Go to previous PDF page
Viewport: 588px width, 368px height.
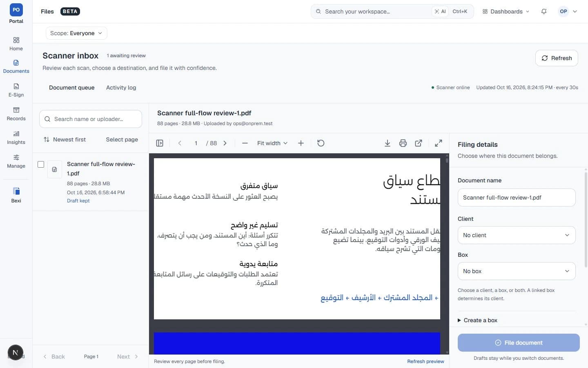[x=180, y=143]
